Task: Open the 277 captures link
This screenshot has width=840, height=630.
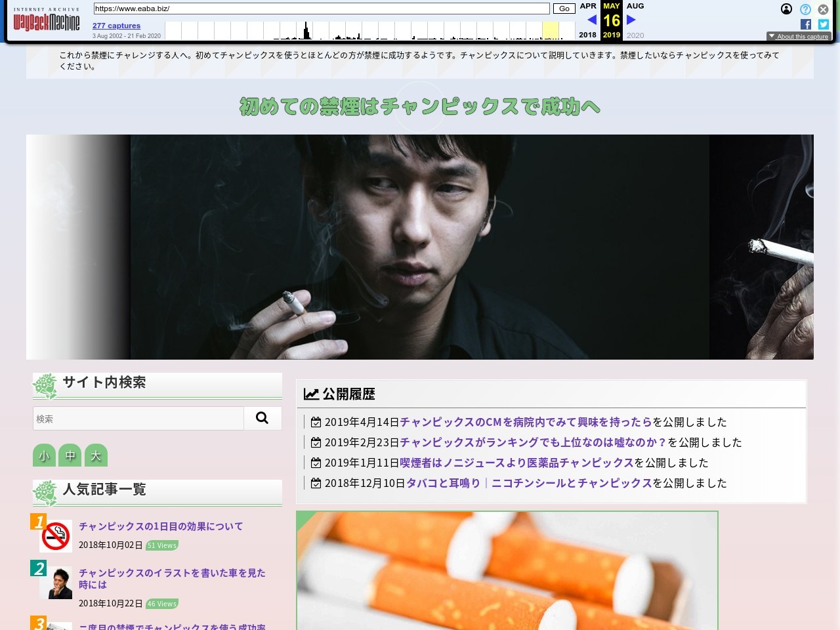Action: (116, 25)
